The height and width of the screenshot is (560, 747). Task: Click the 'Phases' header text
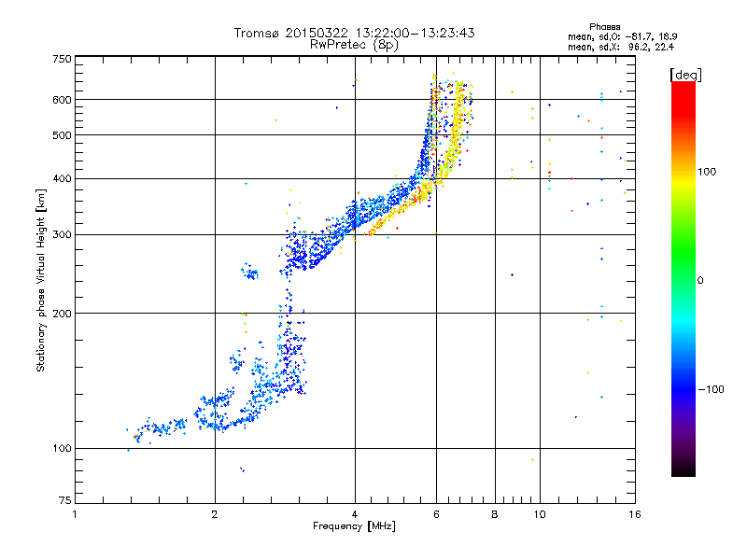click(x=604, y=27)
